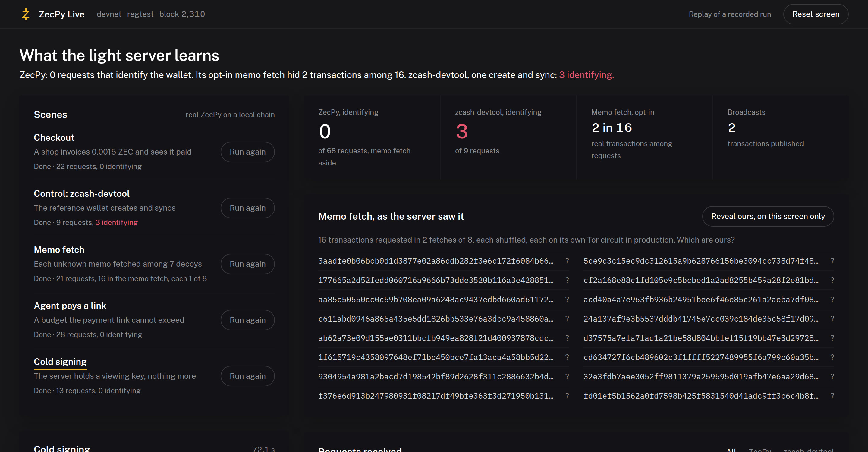Select the Memo fetch scene title
This screenshot has width=868, height=452.
(x=59, y=250)
